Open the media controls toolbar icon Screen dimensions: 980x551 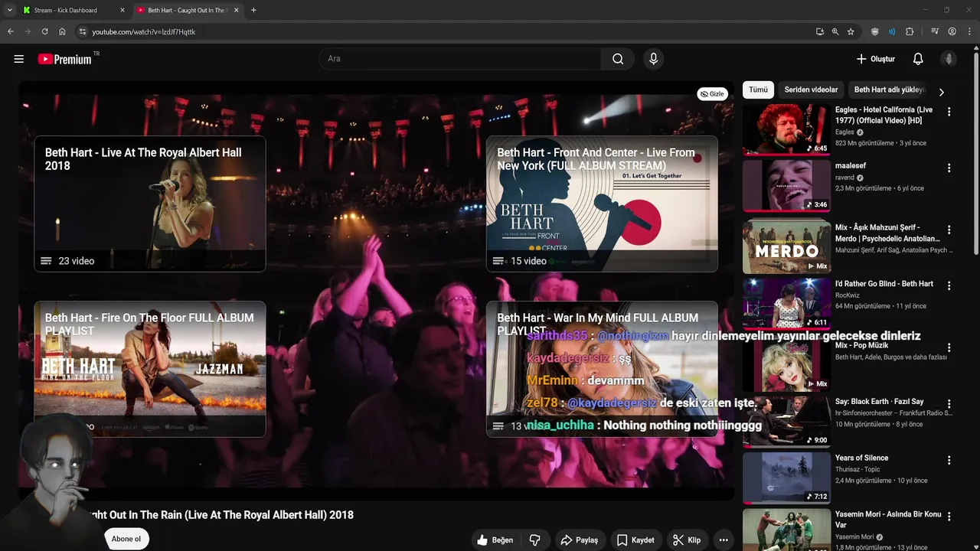(935, 31)
